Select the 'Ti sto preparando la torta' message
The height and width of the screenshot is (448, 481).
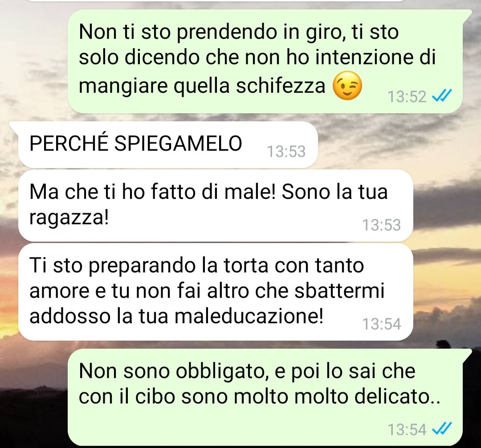click(216, 292)
